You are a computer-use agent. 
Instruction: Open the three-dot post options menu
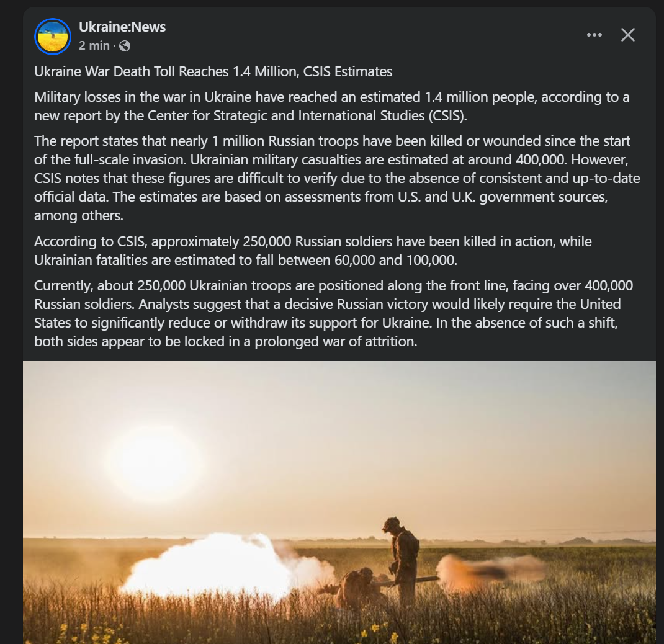coord(594,35)
